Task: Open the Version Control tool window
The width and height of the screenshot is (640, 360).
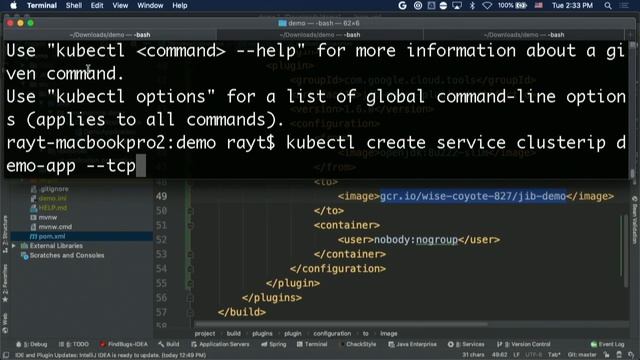Action: [x=524, y=344]
